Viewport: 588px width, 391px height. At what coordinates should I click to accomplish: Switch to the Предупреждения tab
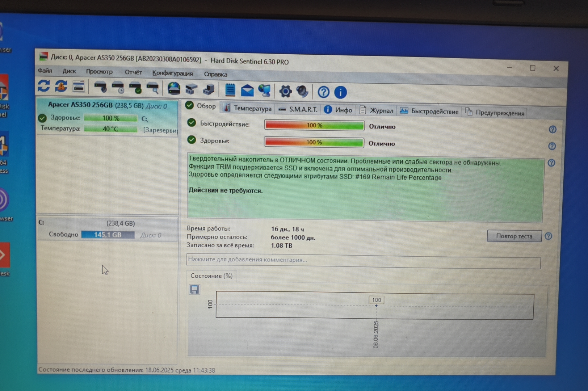tap(495, 113)
